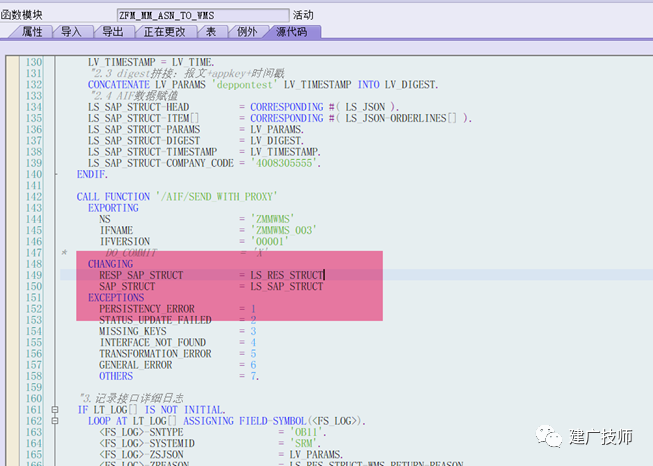
Task: Click the '4008305555' company code value
Action: [x=285, y=163]
